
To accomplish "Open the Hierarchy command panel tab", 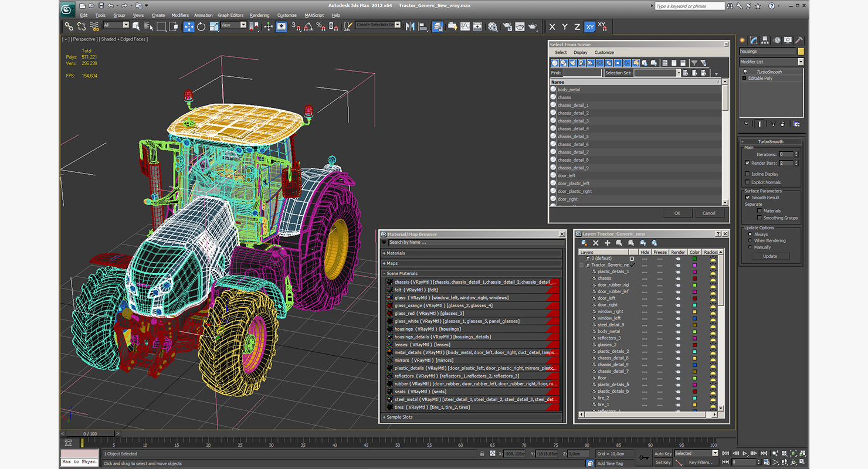I will tap(765, 40).
